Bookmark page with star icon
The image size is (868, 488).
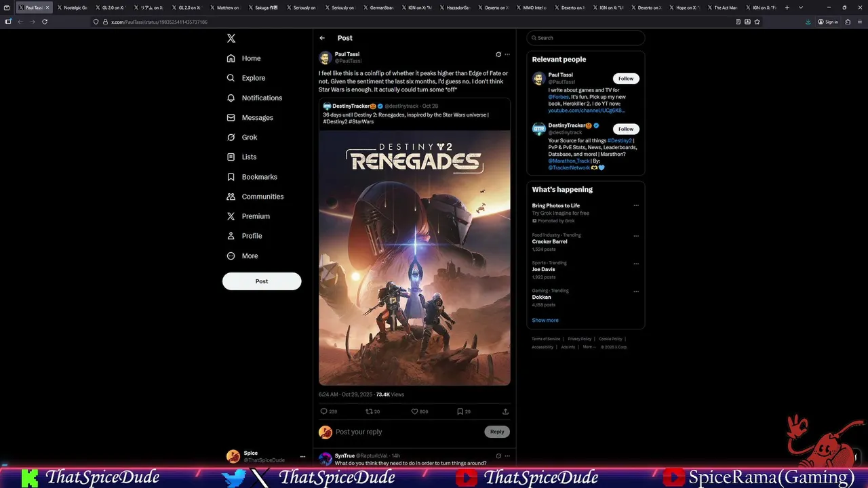point(757,22)
